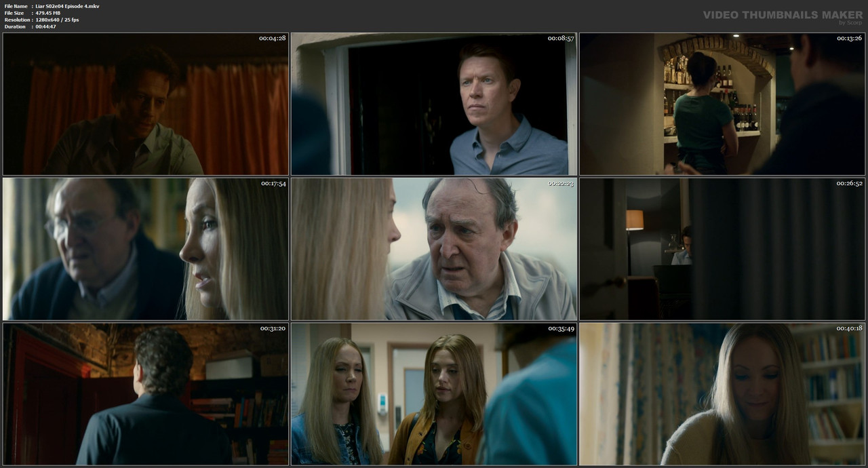Click the 00:40:18 timestamp text
Image resolution: width=868 pixels, height=468 pixels.
(849, 328)
